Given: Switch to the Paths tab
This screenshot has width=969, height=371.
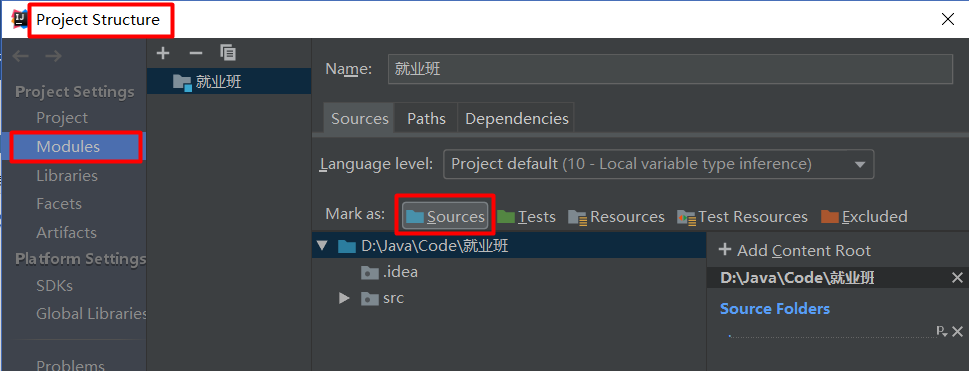Looking at the screenshot, I should click(x=426, y=118).
